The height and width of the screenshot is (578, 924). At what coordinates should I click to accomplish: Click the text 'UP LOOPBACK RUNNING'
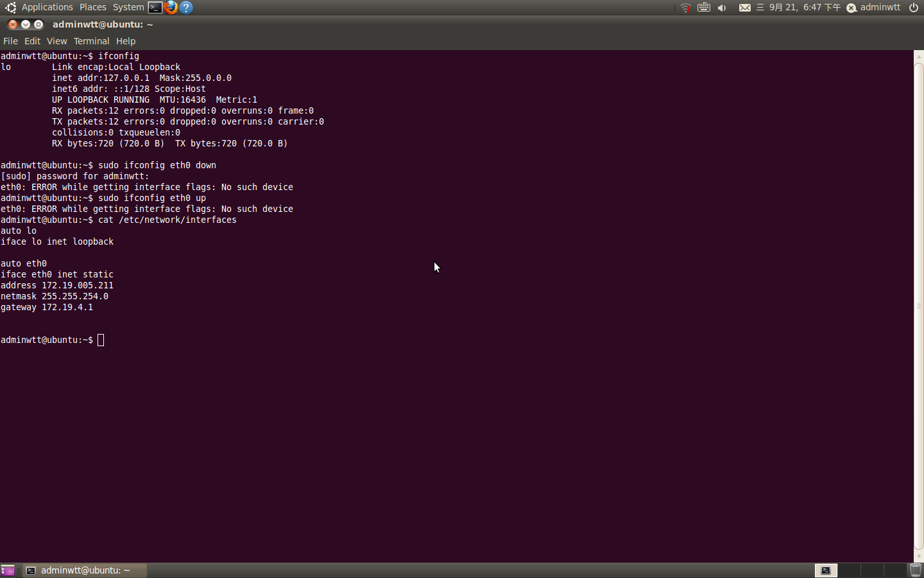pos(101,100)
